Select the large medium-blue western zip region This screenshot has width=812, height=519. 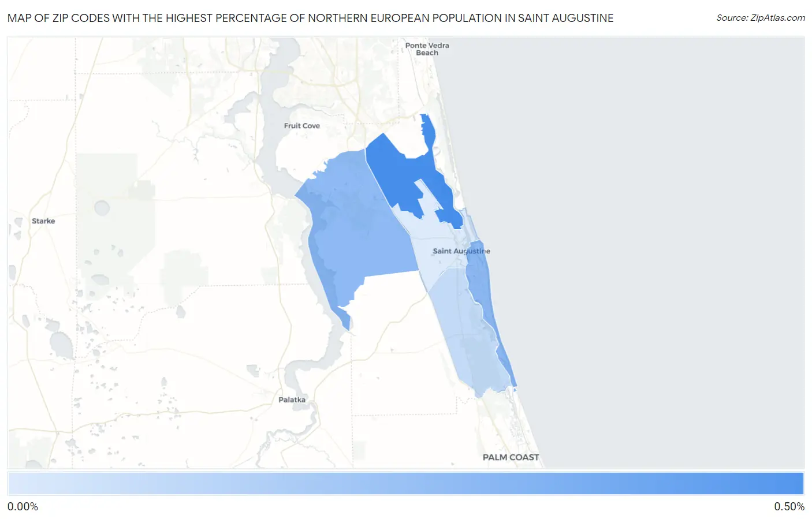click(x=358, y=231)
